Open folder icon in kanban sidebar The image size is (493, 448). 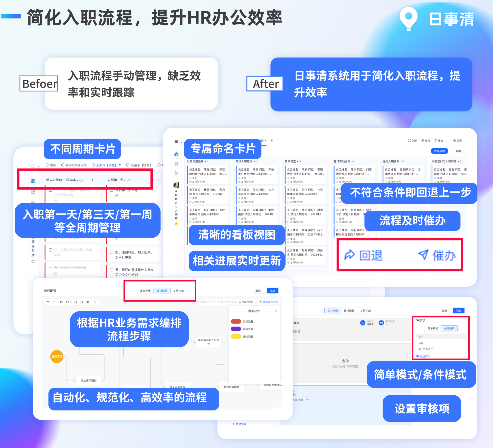click(x=176, y=173)
